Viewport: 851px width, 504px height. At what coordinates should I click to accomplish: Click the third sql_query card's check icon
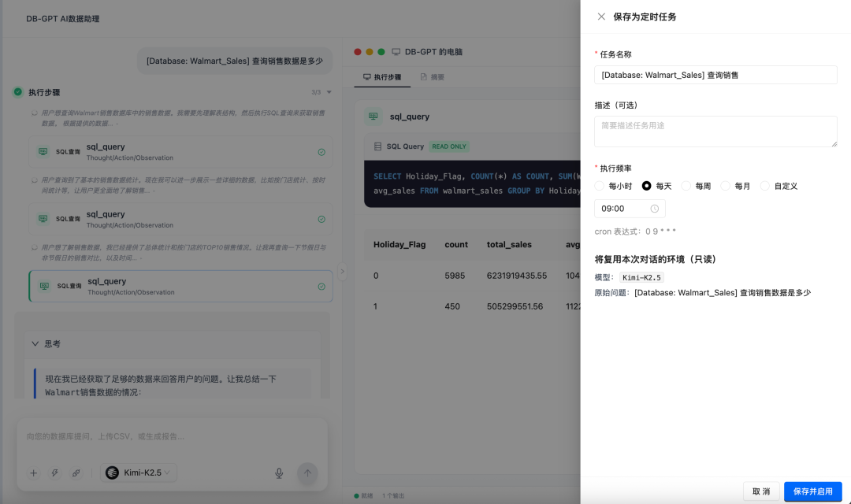point(321,287)
